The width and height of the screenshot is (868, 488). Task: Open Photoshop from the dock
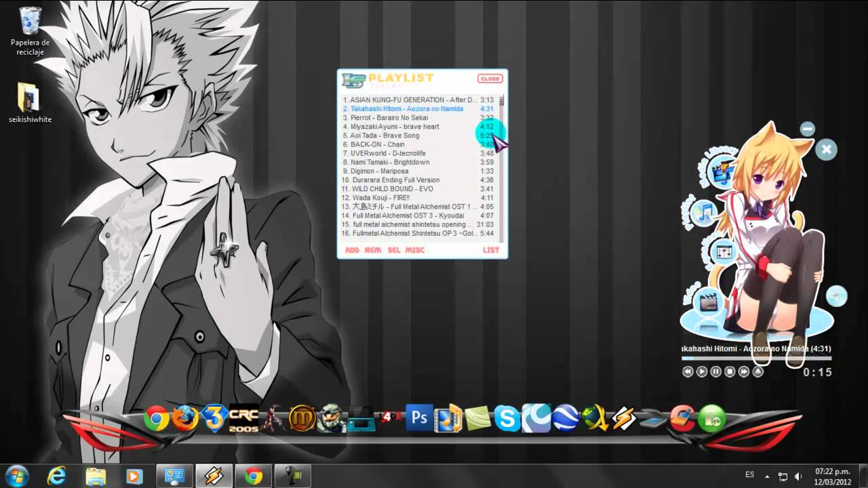click(419, 418)
